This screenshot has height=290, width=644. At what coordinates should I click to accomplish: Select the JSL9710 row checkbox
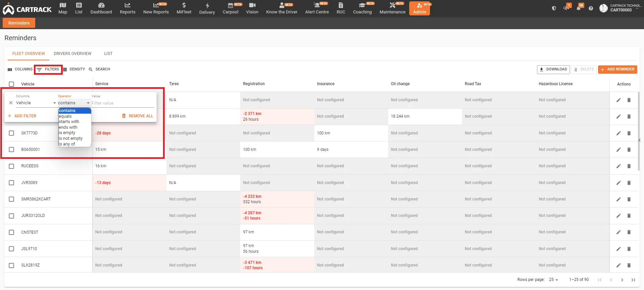tap(11, 249)
